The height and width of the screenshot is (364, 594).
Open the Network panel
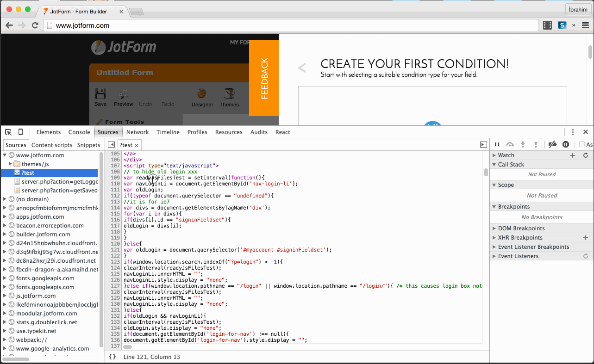point(138,132)
